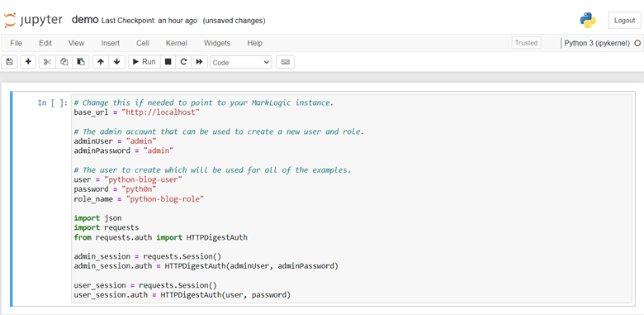Click the kernel idle circle indicator
This screenshot has height=315, width=644.
point(637,43)
